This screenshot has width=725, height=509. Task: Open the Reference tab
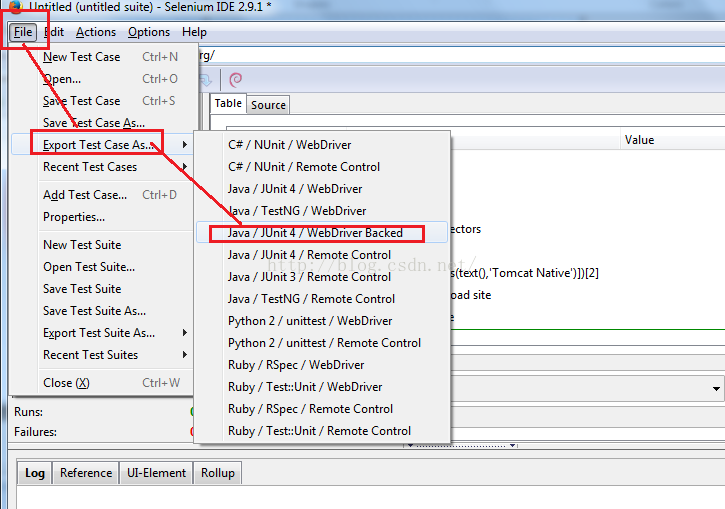coord(86,473)
